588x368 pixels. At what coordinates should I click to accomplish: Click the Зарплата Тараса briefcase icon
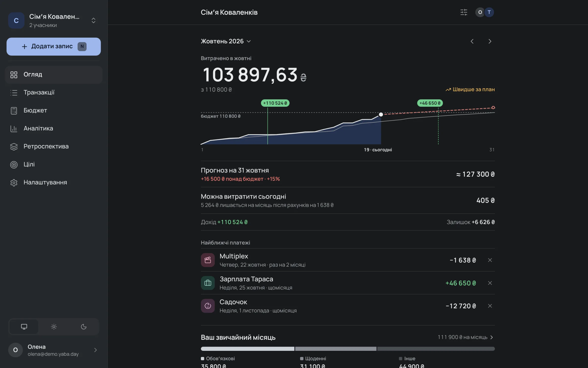pyautogui.click(x=208, y=283)
